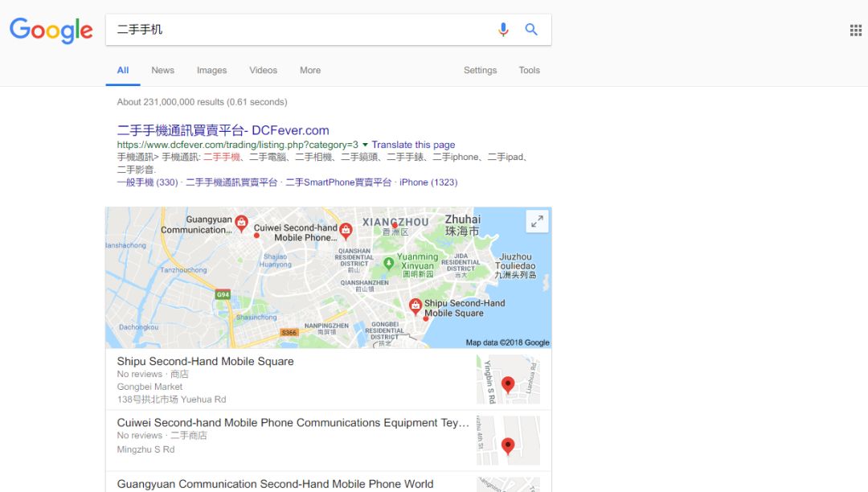Focus the search query input box
Viewport: 868px width, 492px height.
click(299, 29)
